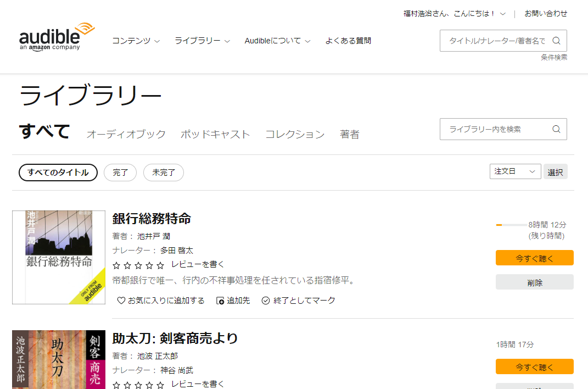Click the 1時間 17分 duration text
Viewport: 588px width, 389px height.
(515, 344)
